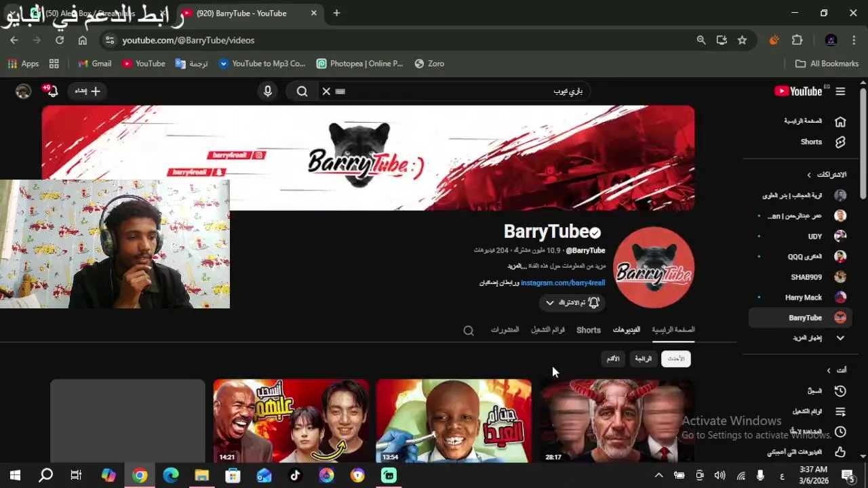Click the verified badge beside BarryTube

595,232
